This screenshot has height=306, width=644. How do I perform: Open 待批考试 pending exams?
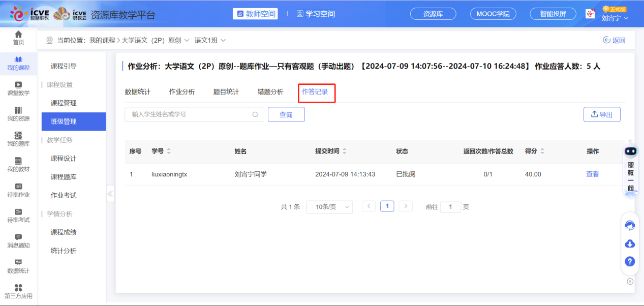point(18,216)
